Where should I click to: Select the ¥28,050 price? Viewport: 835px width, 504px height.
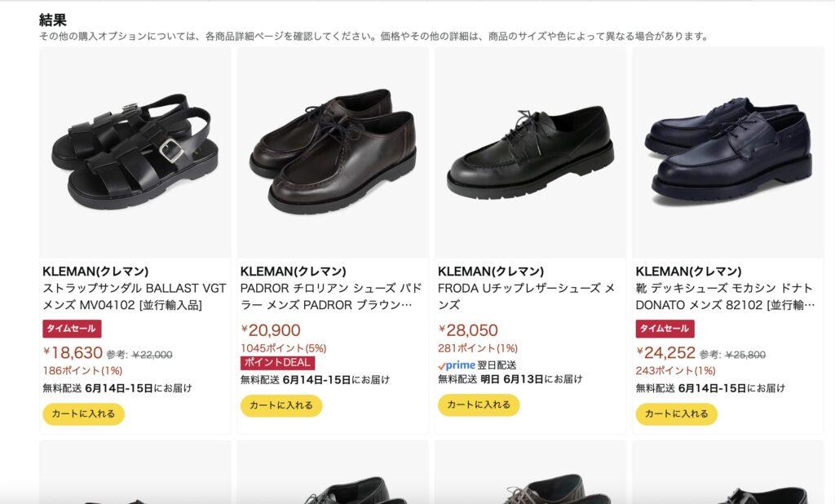[468, 330]
